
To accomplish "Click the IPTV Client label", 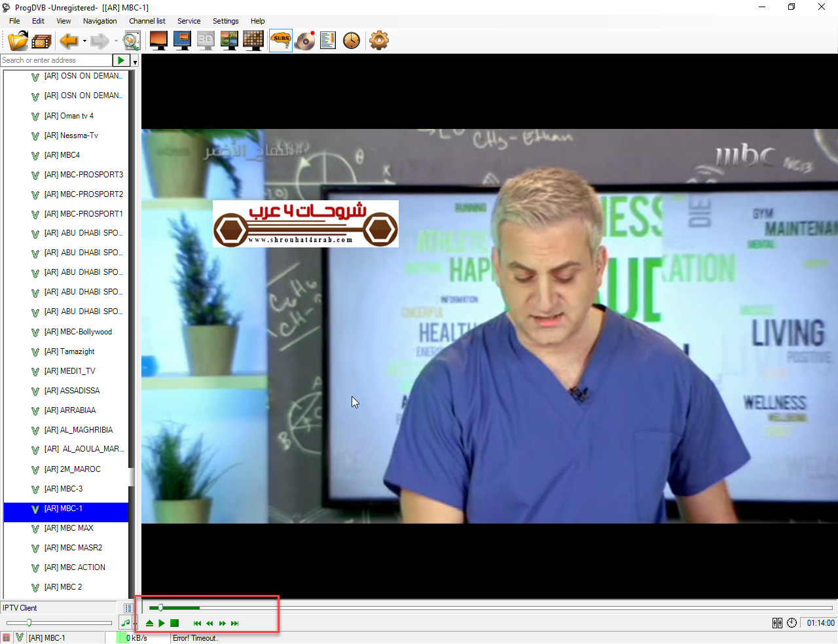I will 20,608.
